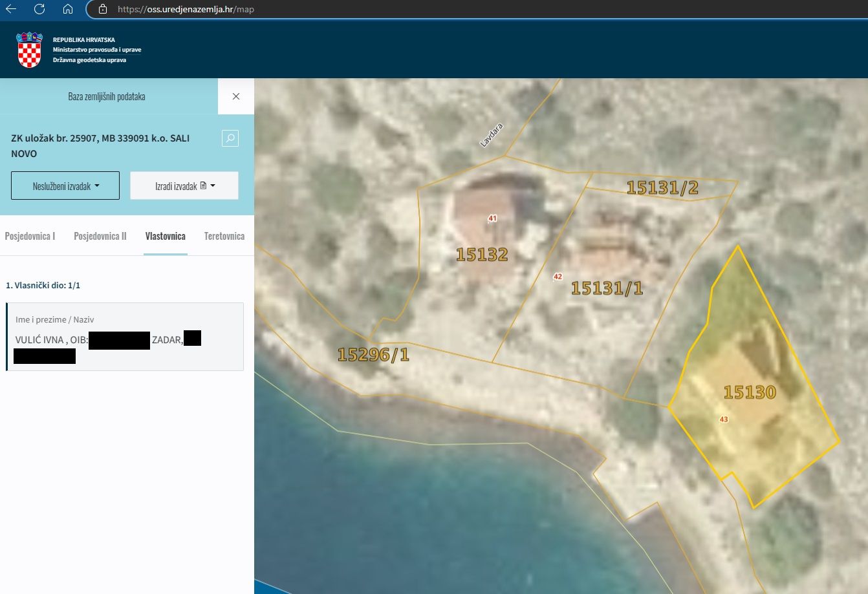Click the browser back arrow
This screenshot has height=594, width=868.
pyautogui.click(x=11, y=9)
